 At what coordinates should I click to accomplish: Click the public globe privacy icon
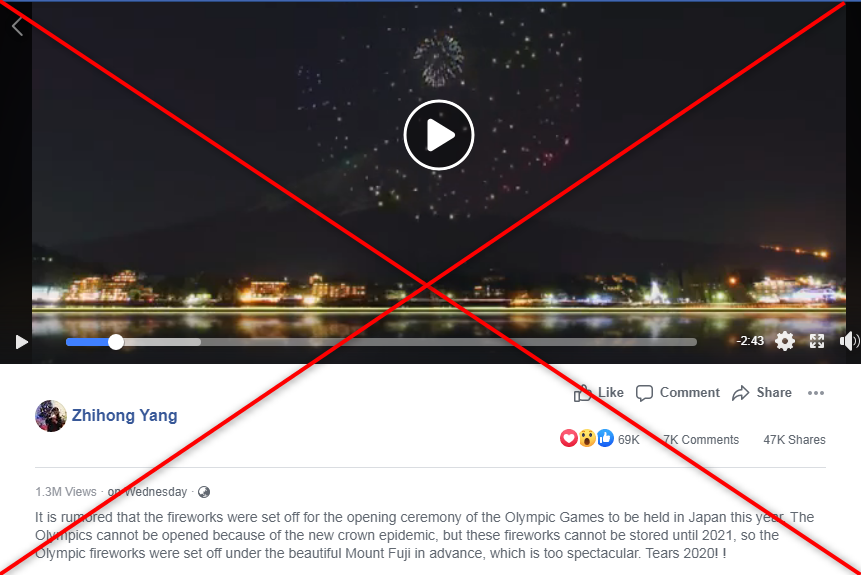[204, 492]
